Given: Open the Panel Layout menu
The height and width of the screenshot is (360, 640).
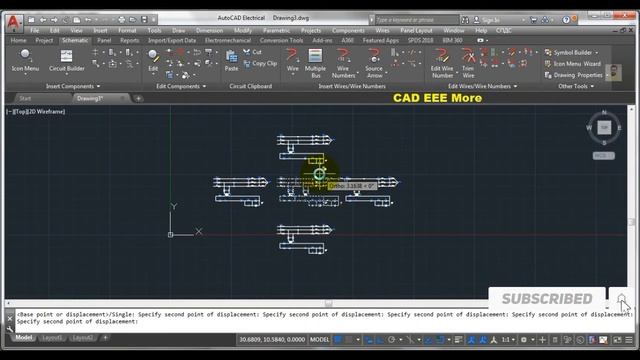Looking at the screenshot, I should tap(416, 31).
